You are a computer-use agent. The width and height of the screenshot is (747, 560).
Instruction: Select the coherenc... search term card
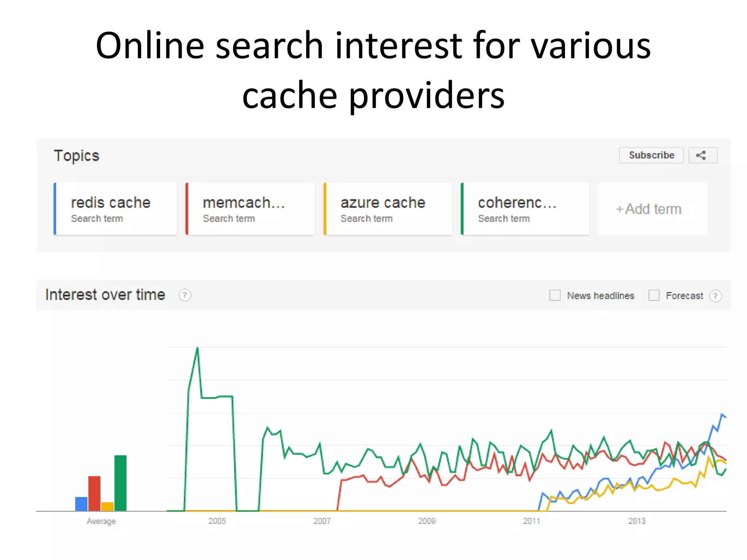click(x=525, y=209)
